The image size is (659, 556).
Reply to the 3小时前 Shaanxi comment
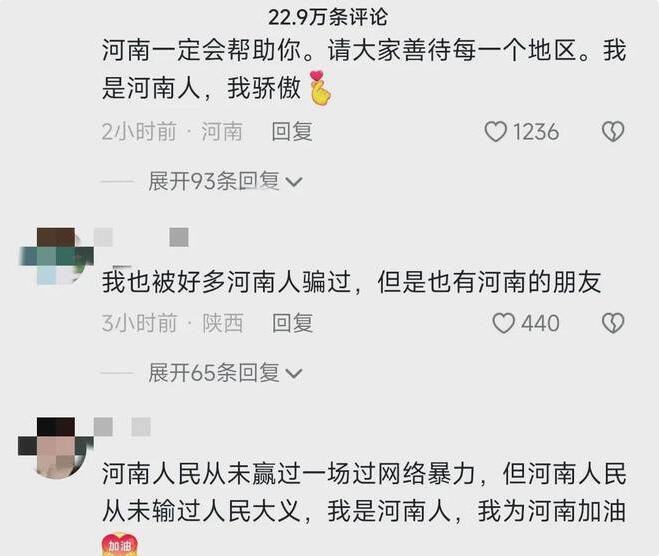pyautogui.click(x=292, y=323)
